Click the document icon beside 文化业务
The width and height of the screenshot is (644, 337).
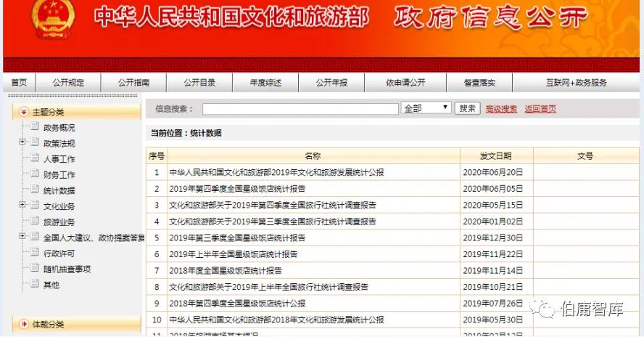click(x=35, y=206)
